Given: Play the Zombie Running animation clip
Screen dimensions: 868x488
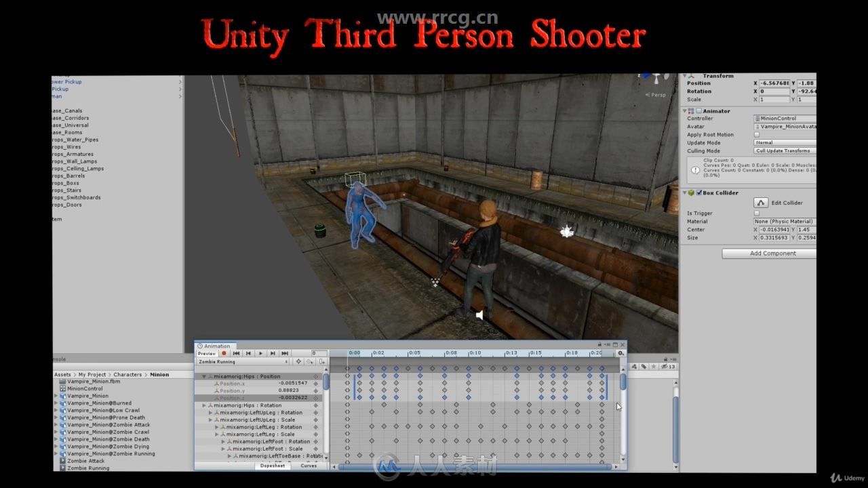Looking at the screenshot, I should pos(260,353).
